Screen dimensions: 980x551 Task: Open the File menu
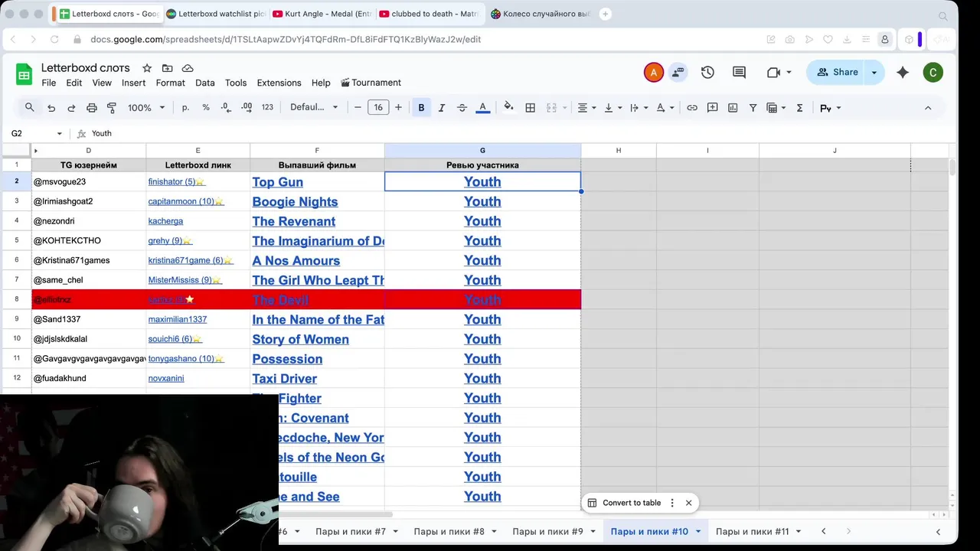point(48,83)
